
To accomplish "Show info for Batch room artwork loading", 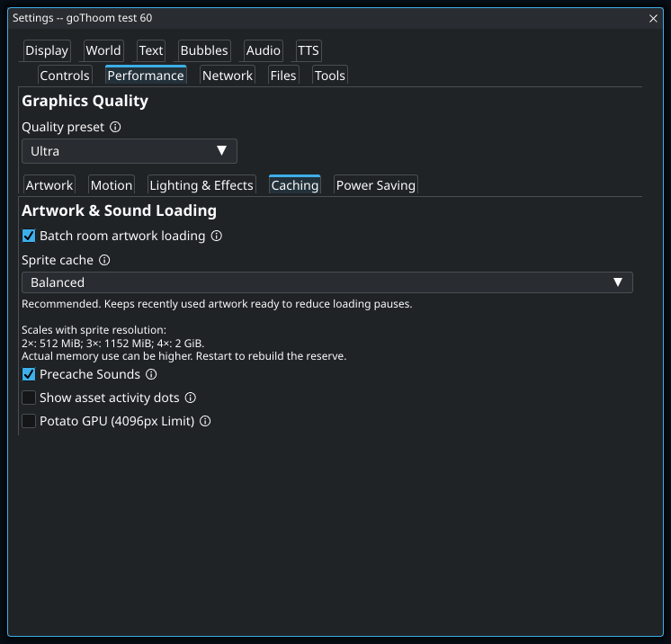I will pos(217,236).
